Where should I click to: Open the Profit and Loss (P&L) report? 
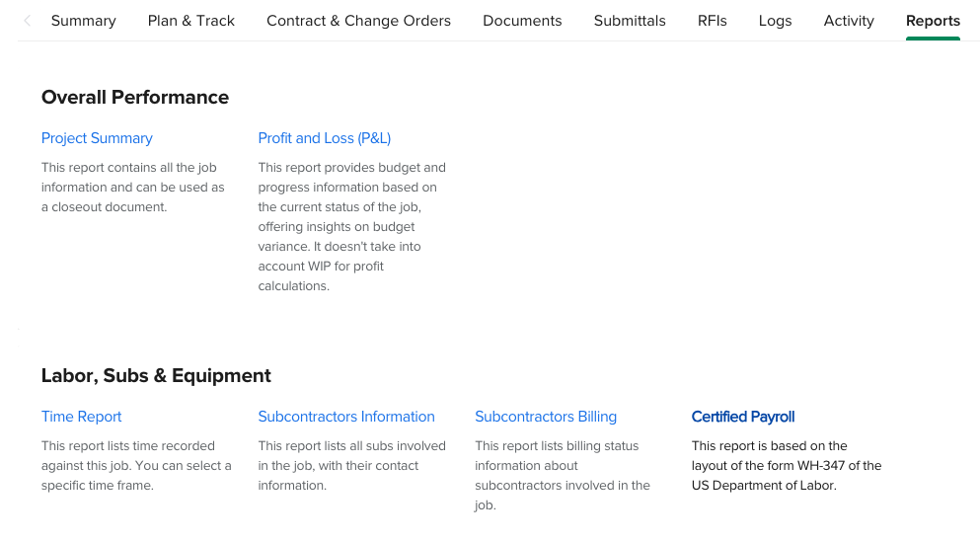325,138
